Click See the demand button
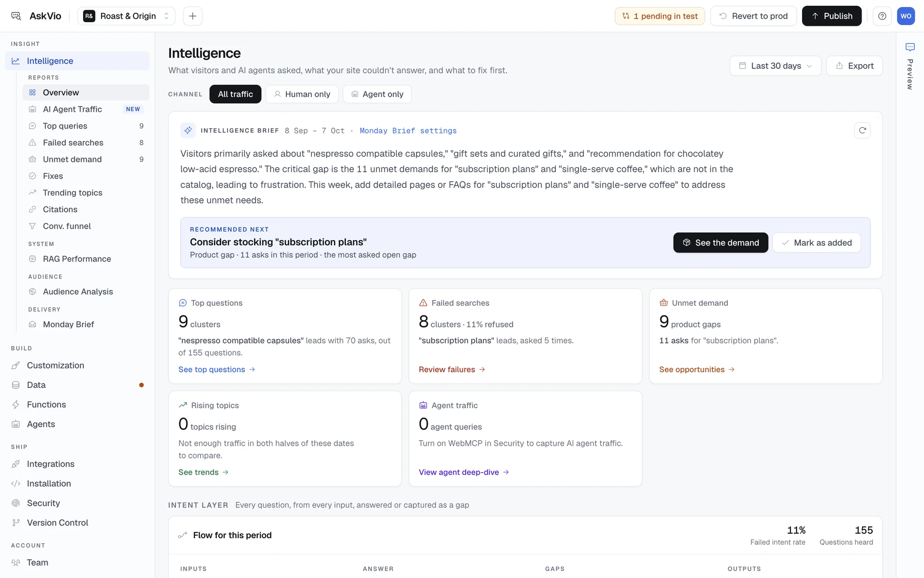This screenshot has width=924, height=578. 720,243
